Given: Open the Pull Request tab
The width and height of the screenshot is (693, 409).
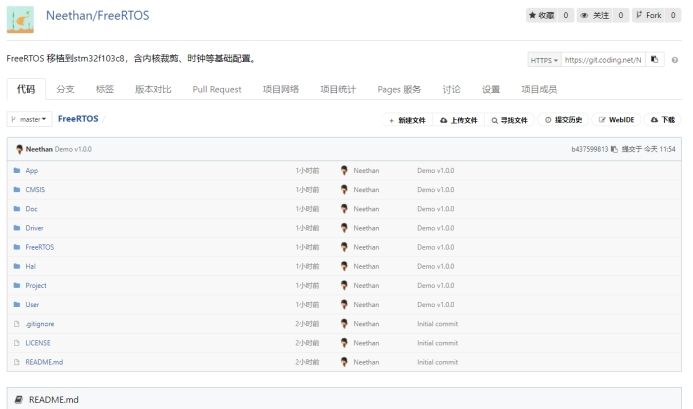Looking at the screenshot, I should (217, 89).
